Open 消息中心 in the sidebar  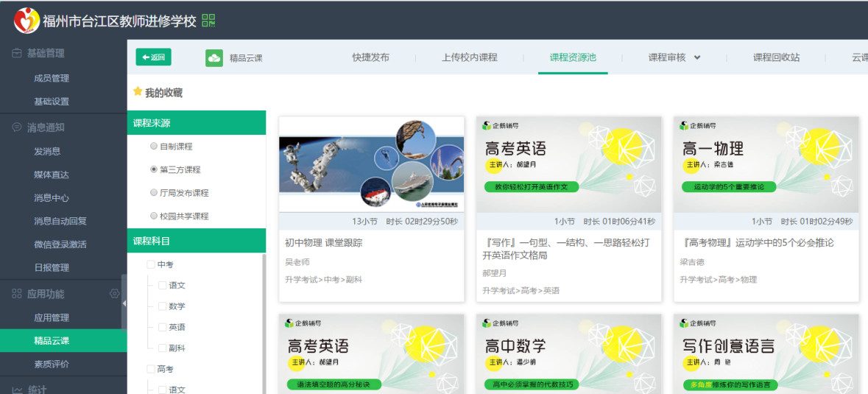52,198
